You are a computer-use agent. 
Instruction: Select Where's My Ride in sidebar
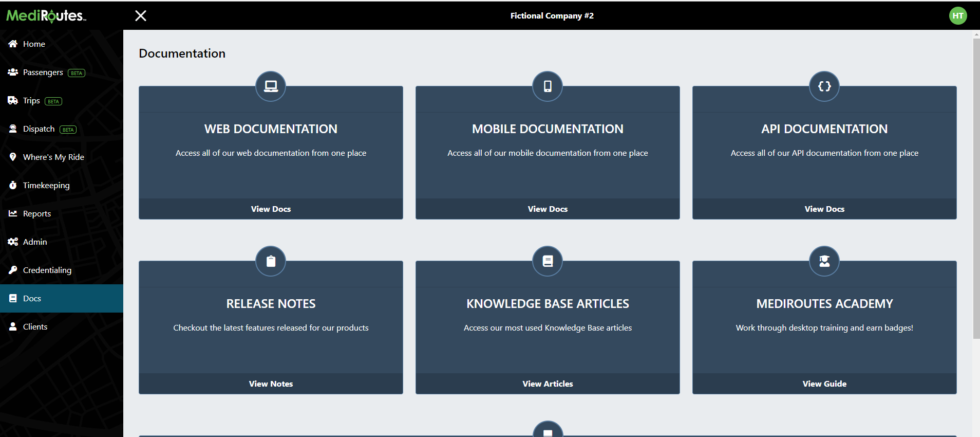tap(53, 157)
